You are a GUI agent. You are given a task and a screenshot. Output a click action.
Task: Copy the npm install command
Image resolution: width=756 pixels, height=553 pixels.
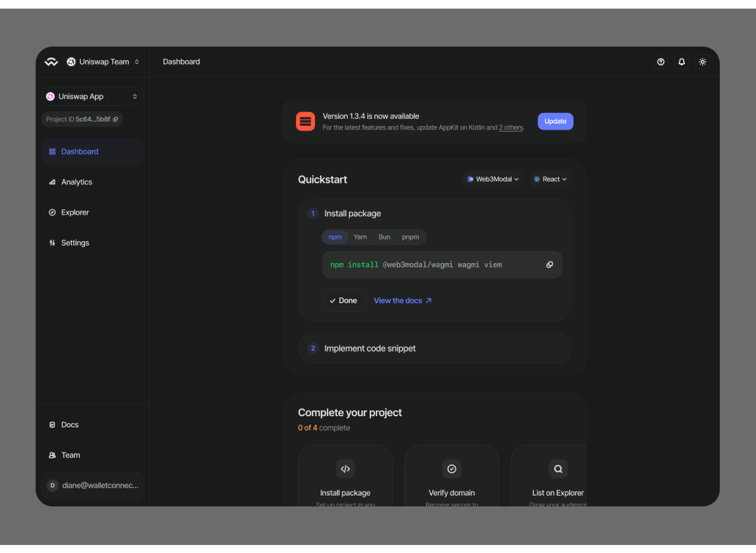point(549,265)
